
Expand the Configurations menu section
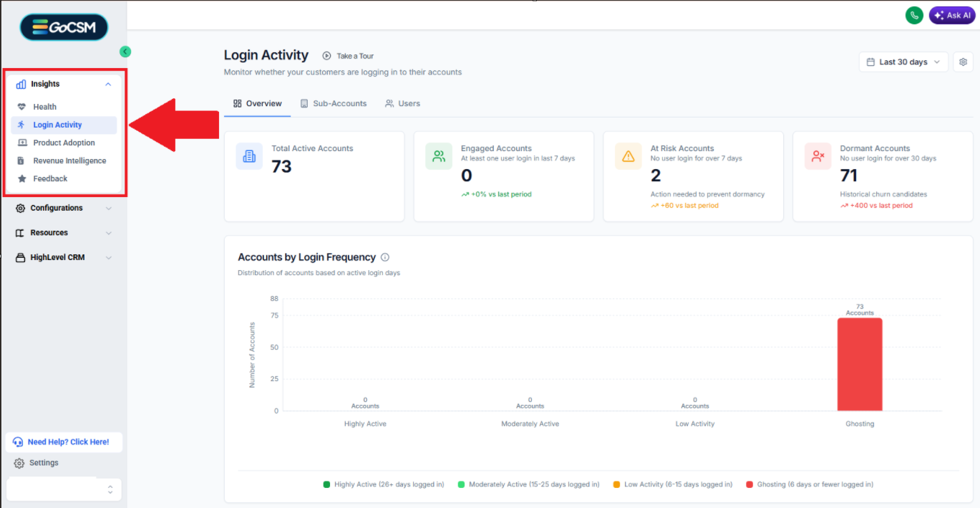click(x=64, y=209)
